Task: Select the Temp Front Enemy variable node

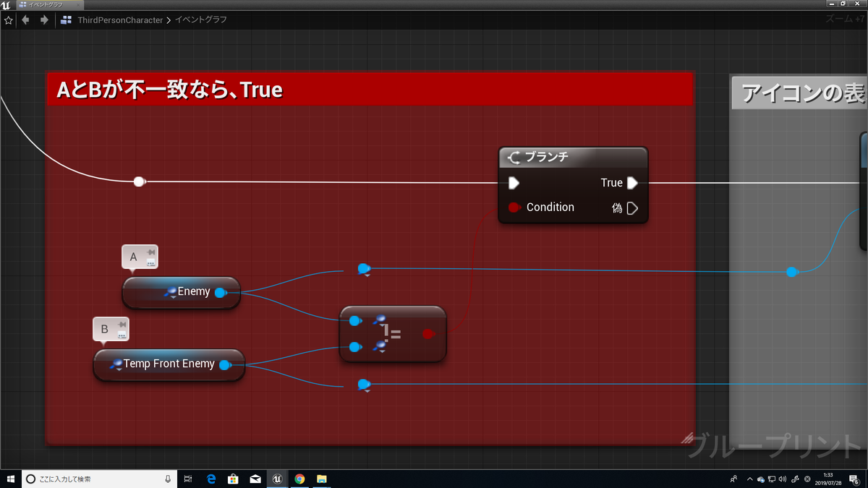Action: (169, 364)
